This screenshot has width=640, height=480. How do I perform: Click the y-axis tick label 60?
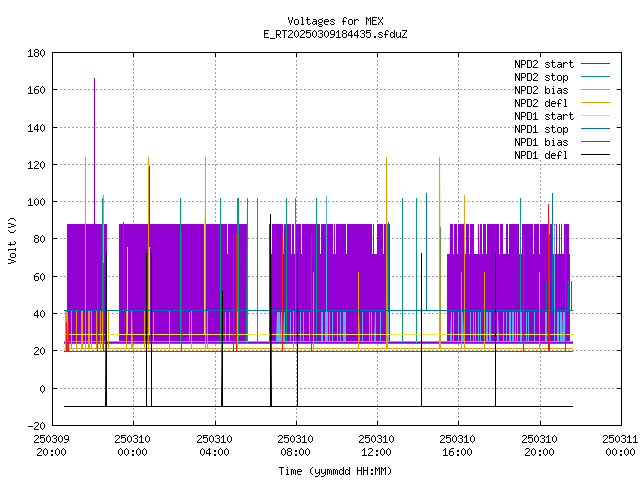[39, 277]
